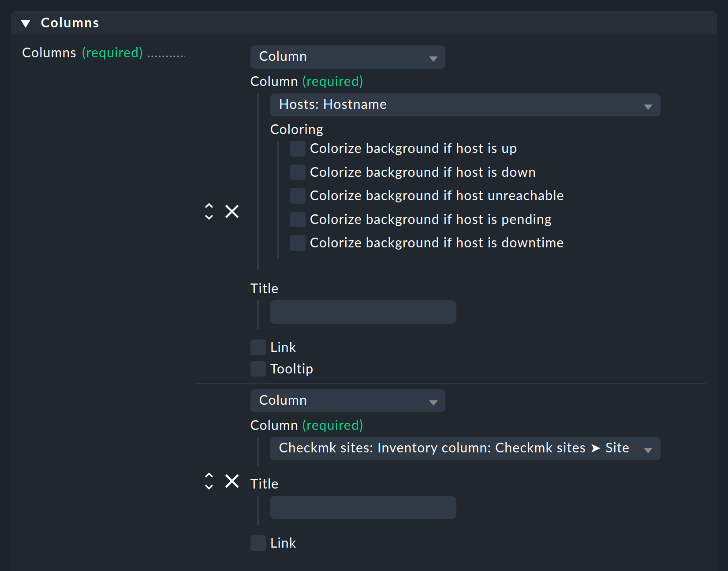Check the Tooltip option for Hostname column
The width and height of the screenshot is (728, 571).
click(258, 369)
